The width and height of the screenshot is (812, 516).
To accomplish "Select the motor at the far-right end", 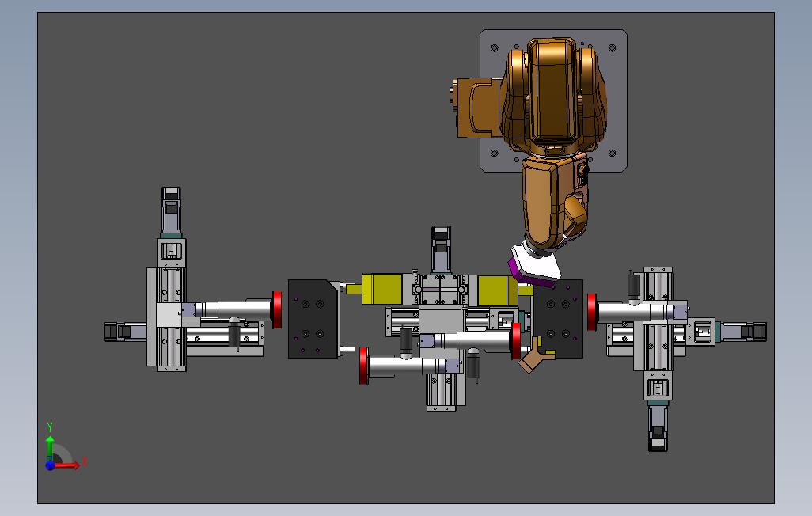I will (744, 332).
